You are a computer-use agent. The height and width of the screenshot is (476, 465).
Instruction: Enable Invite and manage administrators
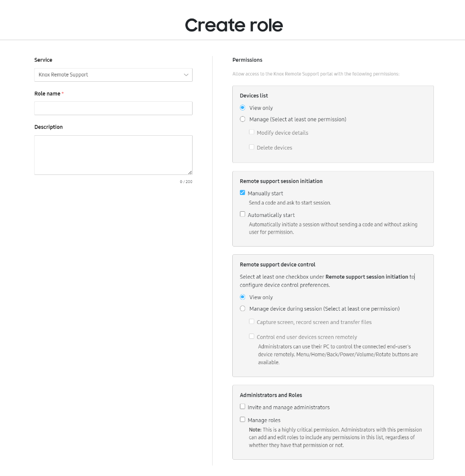coord(243,407)
